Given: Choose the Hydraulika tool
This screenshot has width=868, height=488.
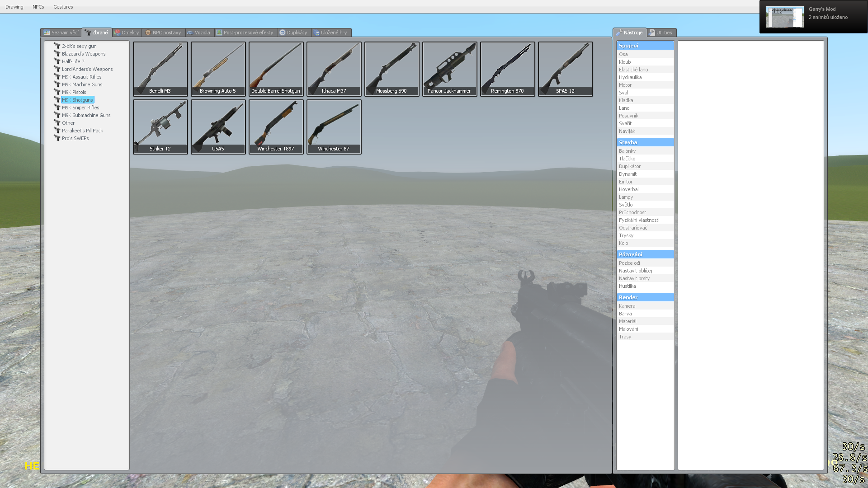Looking at the screenshot, I should click(x=645, y=77).
